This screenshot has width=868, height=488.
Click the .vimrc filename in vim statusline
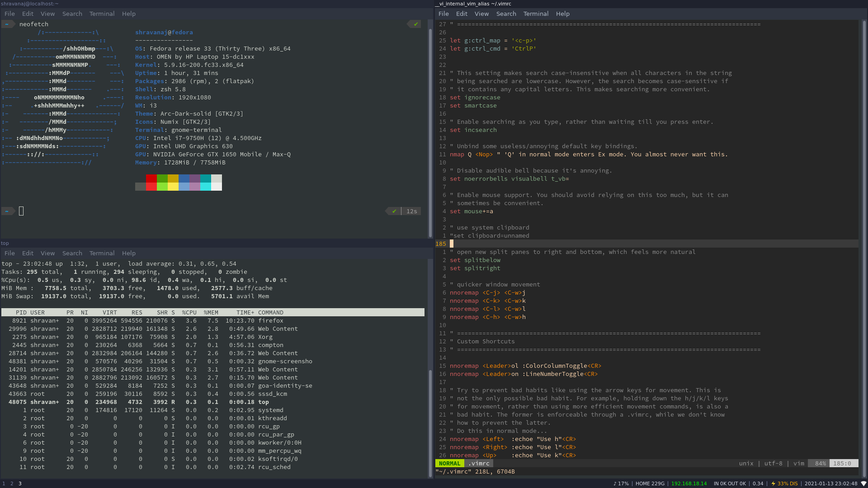pyautogui.click(x=479, y=464)
